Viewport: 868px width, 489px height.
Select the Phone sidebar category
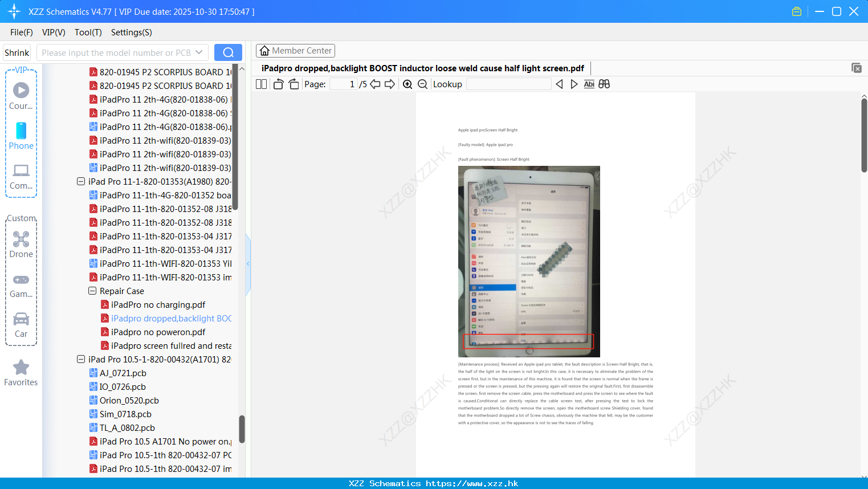[x=21, y=136]
